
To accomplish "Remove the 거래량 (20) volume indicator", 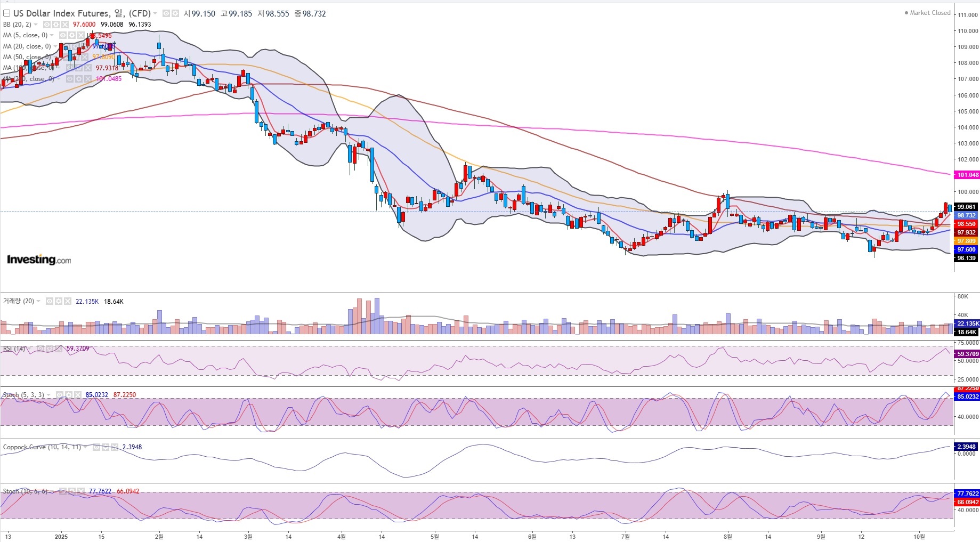I will point(67,301).
